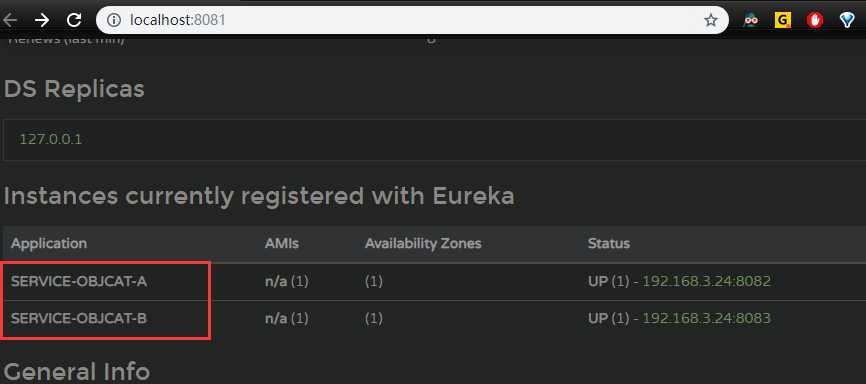Click the Application column header
Screen dimensions: 866x384
49,243
